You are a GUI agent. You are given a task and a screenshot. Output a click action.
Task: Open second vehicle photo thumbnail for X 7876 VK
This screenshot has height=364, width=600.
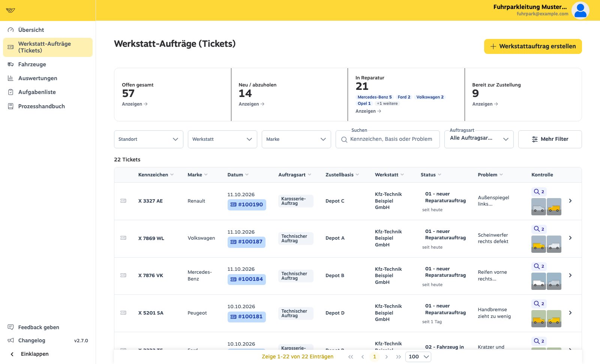(554, 281)
